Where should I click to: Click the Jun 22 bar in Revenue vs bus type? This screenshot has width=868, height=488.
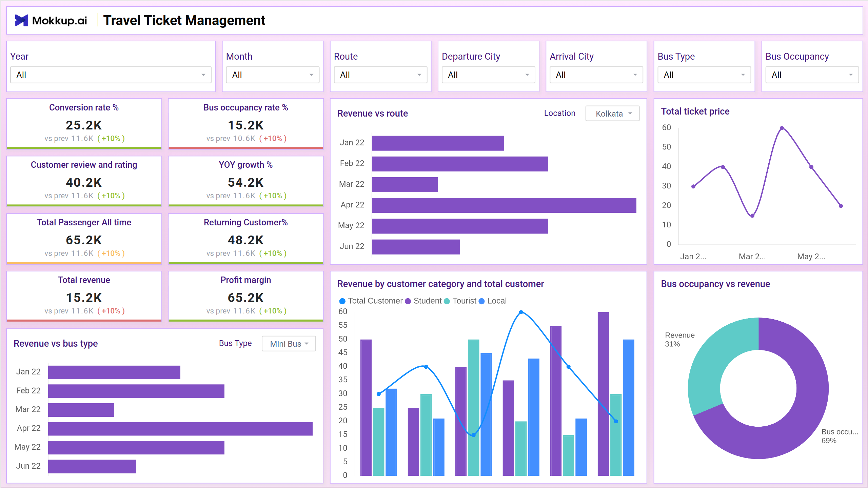pyautogui.click(x=92, y=466)
